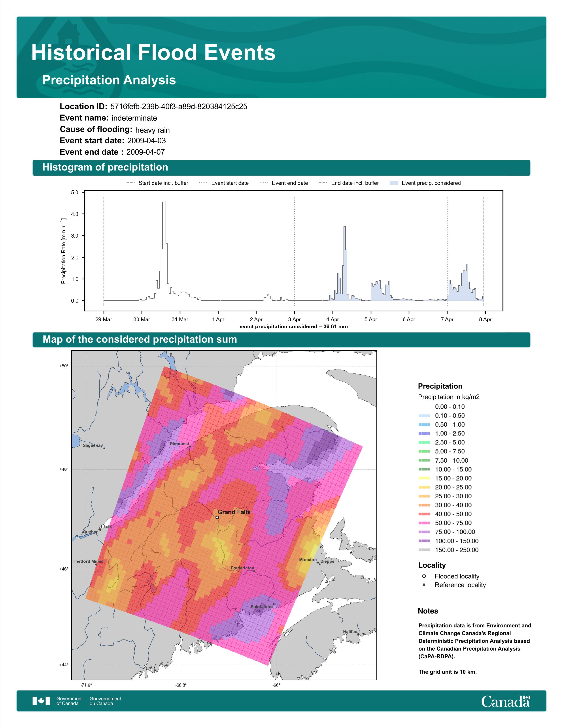Click the event start date 2009-04-03
Image resolution: width=563 pixels, height=728 pixels.
pyautogui.click(x=146, y=141)
